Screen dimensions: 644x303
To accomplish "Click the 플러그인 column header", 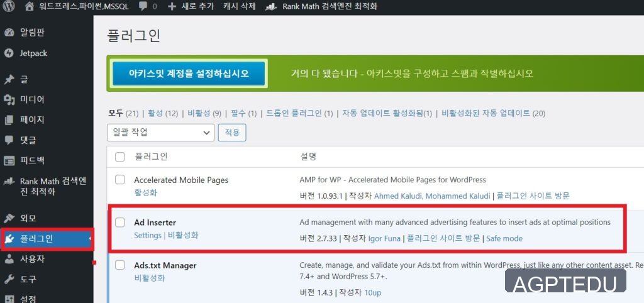I will (151, 157).
